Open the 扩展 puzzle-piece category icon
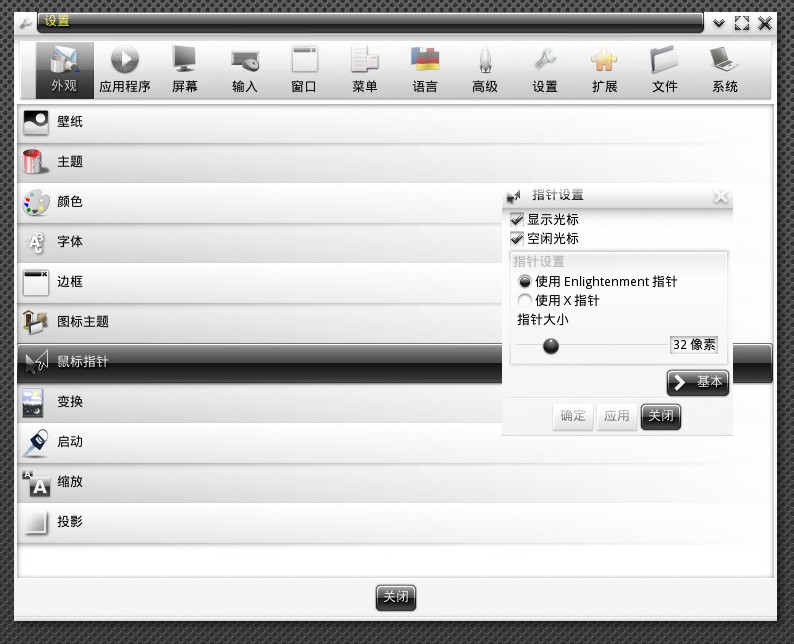 tap(605, 70)
